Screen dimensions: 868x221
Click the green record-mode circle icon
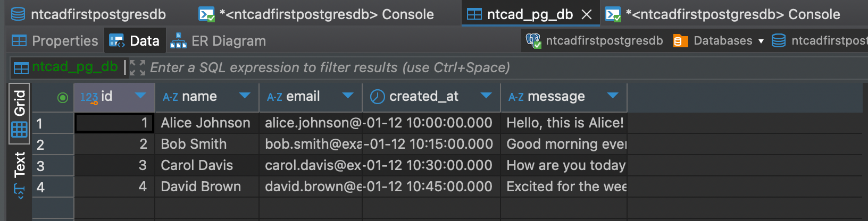click(63, 97)
